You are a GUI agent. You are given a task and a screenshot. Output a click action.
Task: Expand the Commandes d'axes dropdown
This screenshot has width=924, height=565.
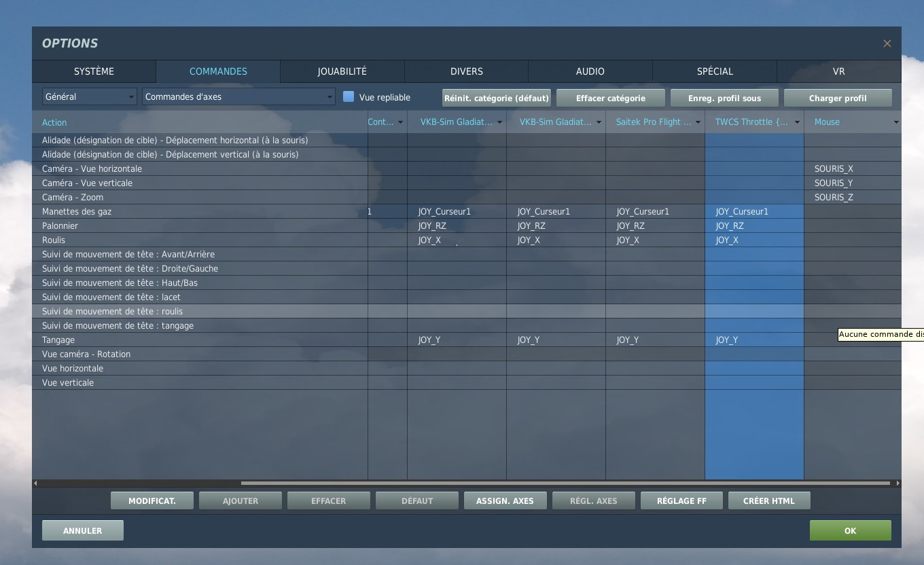(238, 97)
